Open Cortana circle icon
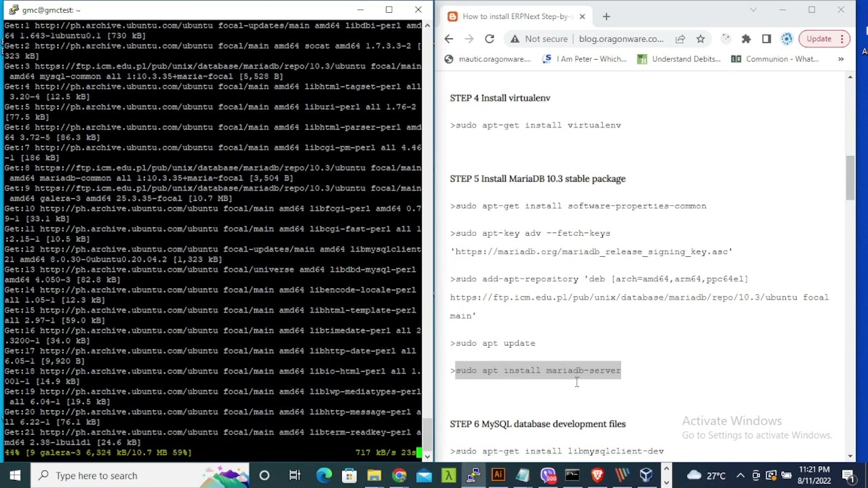Viewport: 868px width, 488px height. pyautogui.click(x=264, y=475)
